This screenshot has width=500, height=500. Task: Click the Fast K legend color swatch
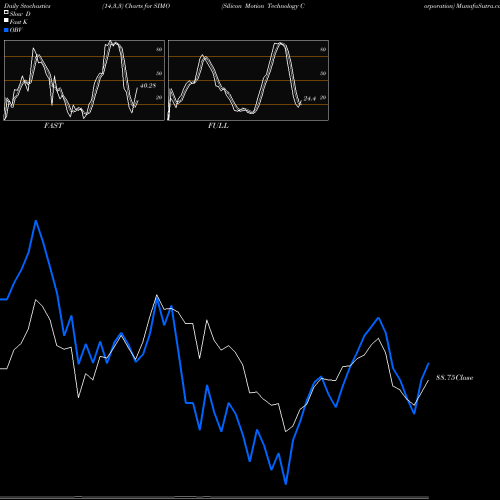[6, 21]
